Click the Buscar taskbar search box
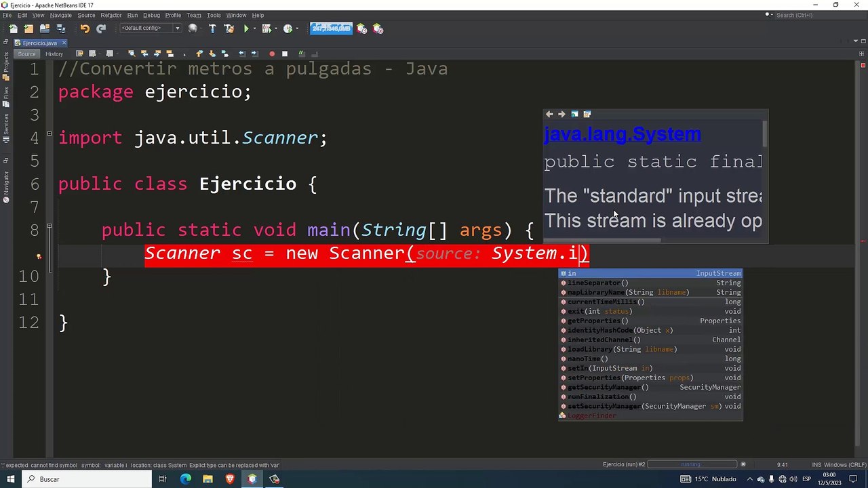The width and height of the screenshot is (868, 488). pos(86,479)
